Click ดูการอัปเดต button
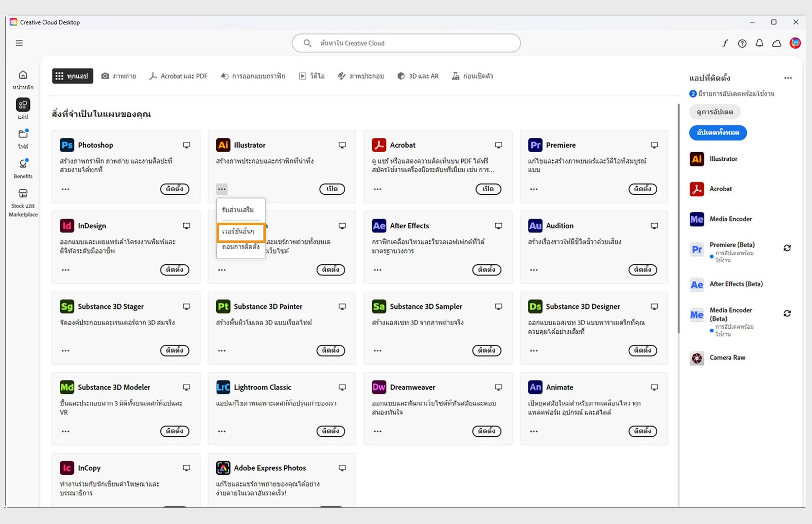 pyautogui.click(x=715, y=112)
